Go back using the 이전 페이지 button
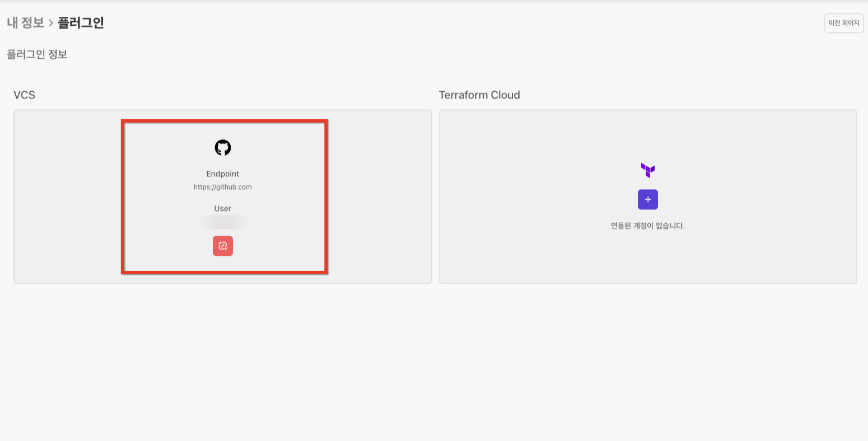The image size is (868, 441). point(844,24)
